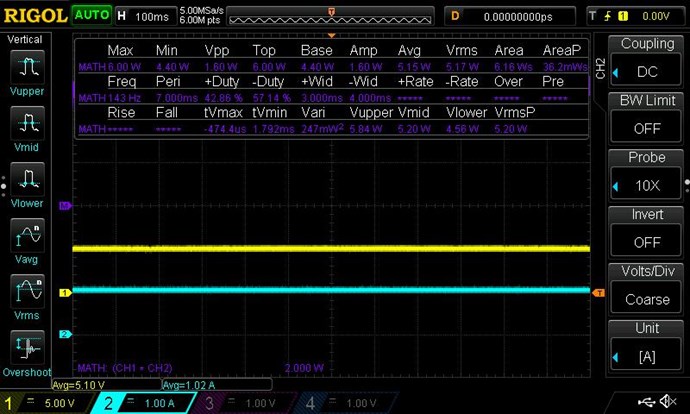The image size is (690, 414).
Task: Click the MATH Min 4.40 W value
Action: [172, 67]
